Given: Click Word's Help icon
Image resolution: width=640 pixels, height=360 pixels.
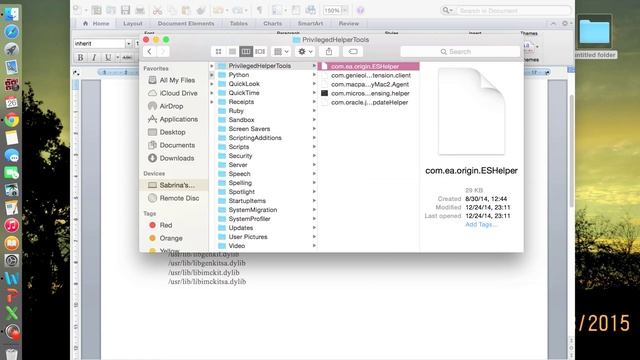Looking at the screenshot, I should (x=360, y=10).
